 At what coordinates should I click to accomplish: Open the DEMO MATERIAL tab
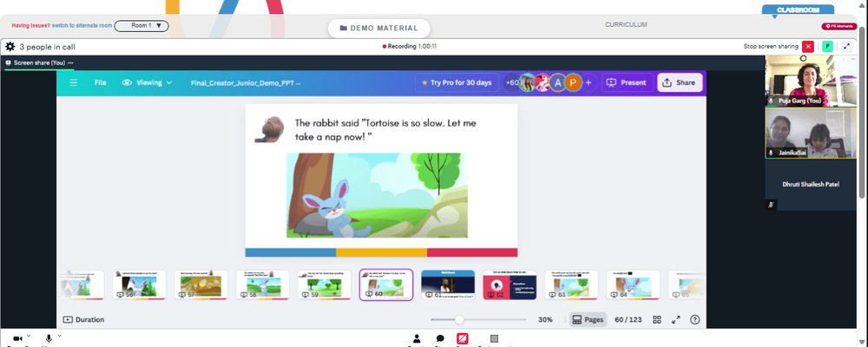379,29
